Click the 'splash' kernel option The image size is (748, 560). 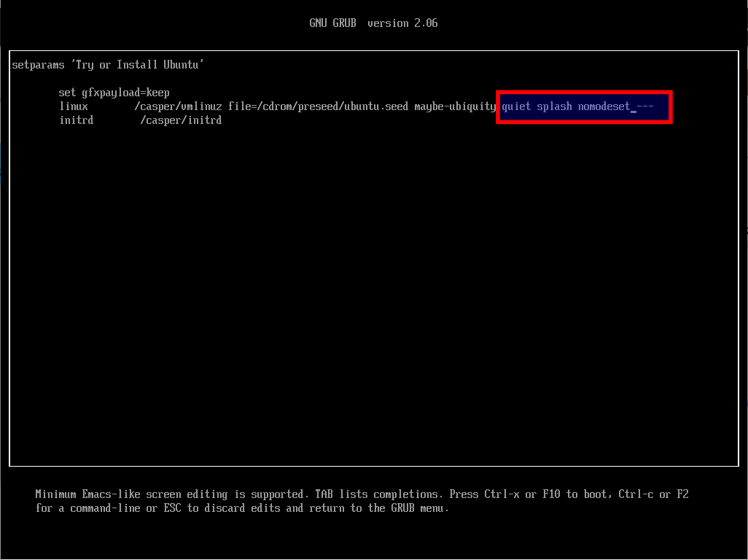point(554,106)
